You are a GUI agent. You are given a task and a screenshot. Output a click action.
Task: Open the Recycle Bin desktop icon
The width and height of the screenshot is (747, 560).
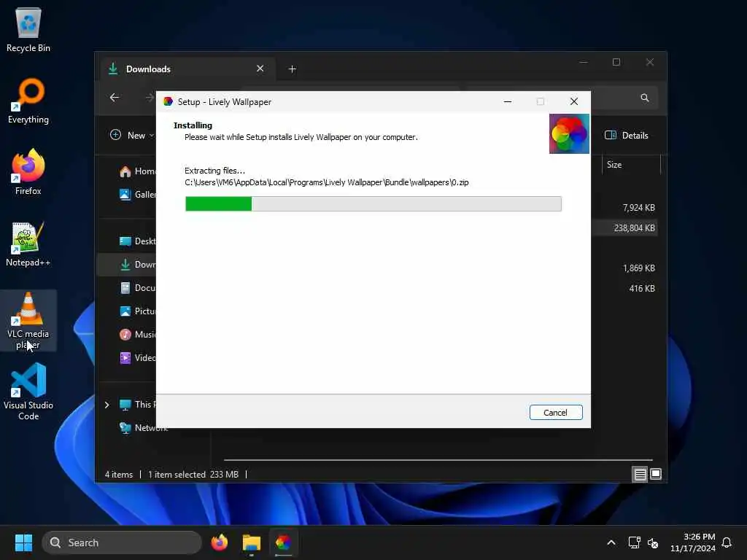[28, 29]
